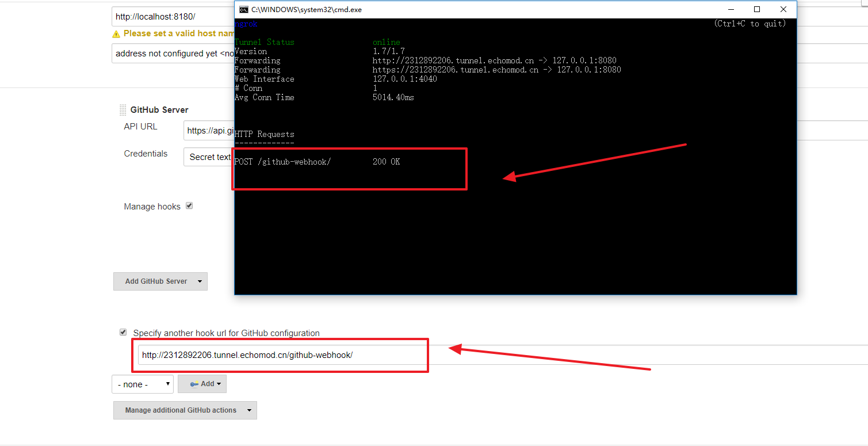Image resolution: width=868 pixels, height=446 pixels.
Task: Maximize the cmd.exe window
Action: [x=757, y=10]
